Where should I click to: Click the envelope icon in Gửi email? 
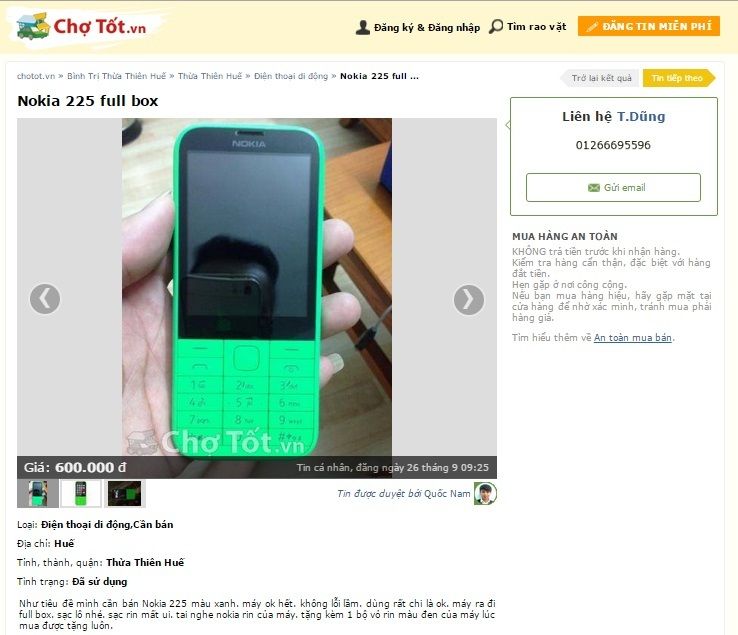coord(594,188)
